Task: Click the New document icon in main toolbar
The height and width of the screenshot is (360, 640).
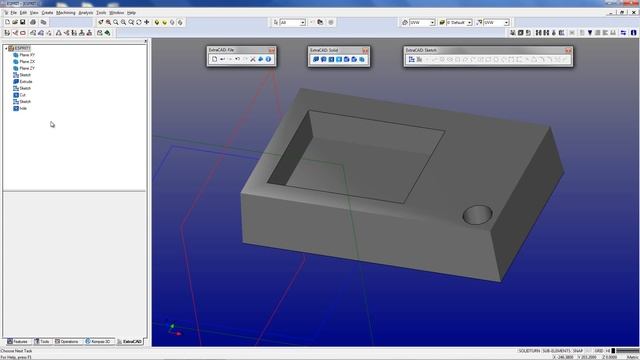Action: point(7,22)
